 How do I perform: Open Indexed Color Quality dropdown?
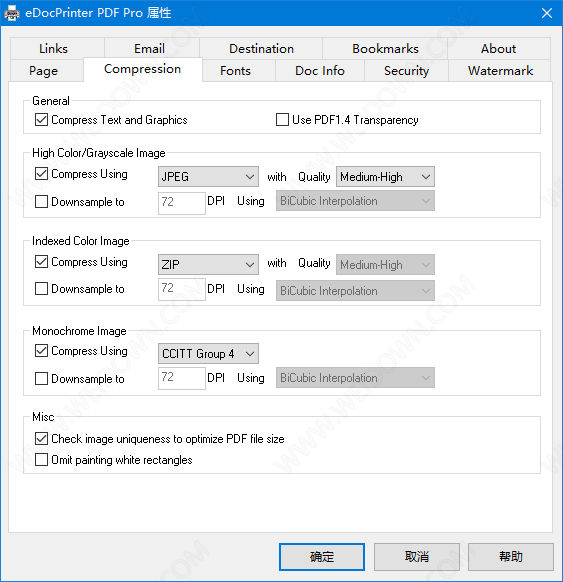point(385,264)
